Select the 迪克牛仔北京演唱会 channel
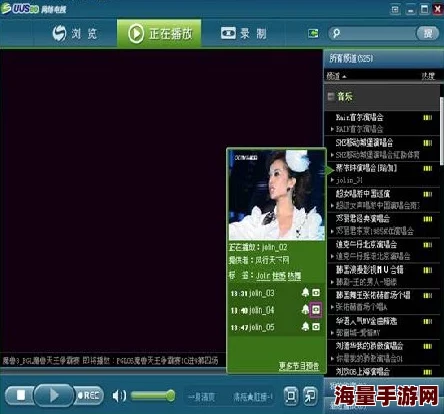The width and height of the screenshot is (444, 414). point(366,245)
